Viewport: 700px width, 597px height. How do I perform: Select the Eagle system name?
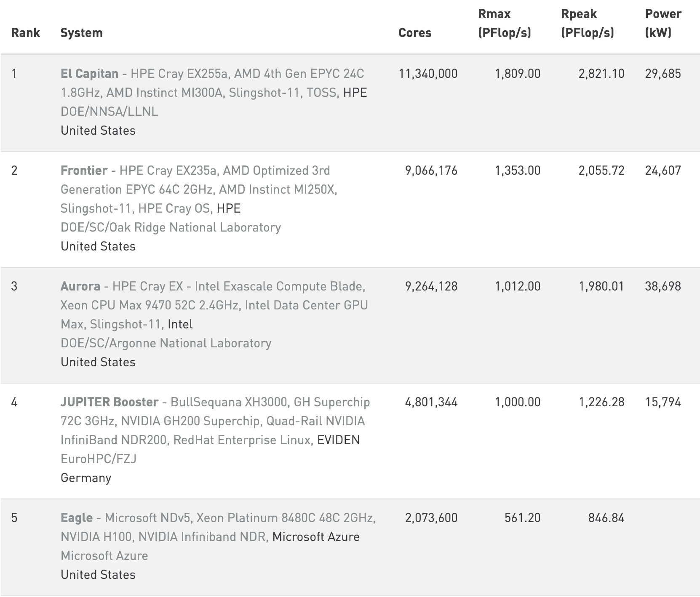(x=77, y=518)
